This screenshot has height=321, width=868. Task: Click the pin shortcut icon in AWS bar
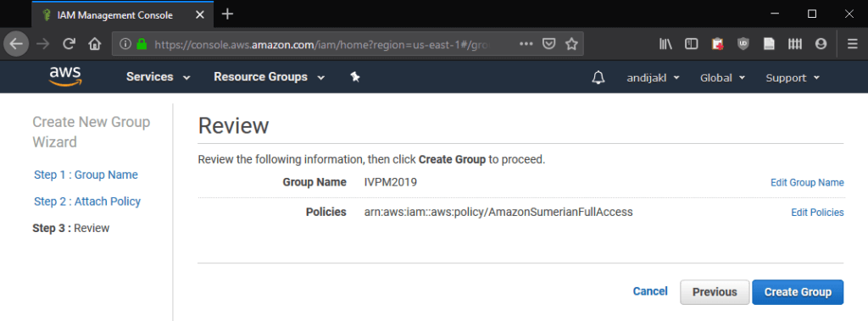pyautogui.click(x=355, y=77)
